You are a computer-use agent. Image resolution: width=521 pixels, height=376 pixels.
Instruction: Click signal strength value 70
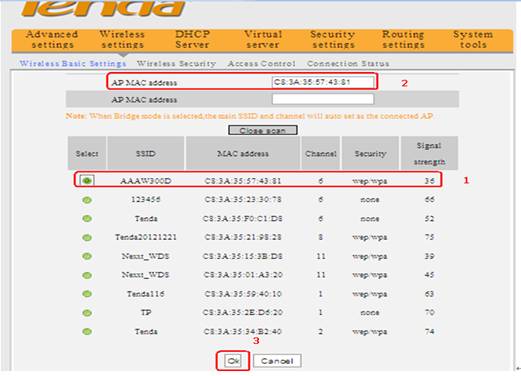coord(430,313)
